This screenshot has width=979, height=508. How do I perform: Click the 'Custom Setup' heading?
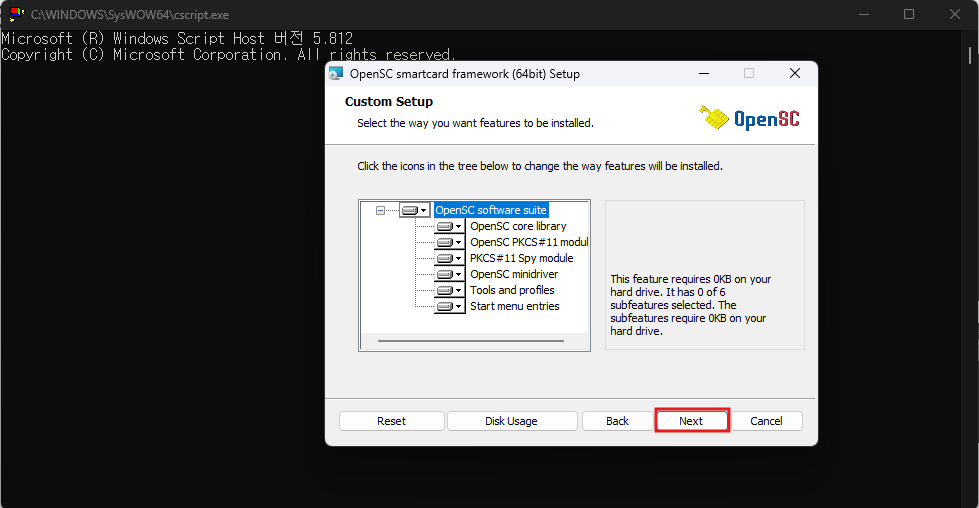389,102
